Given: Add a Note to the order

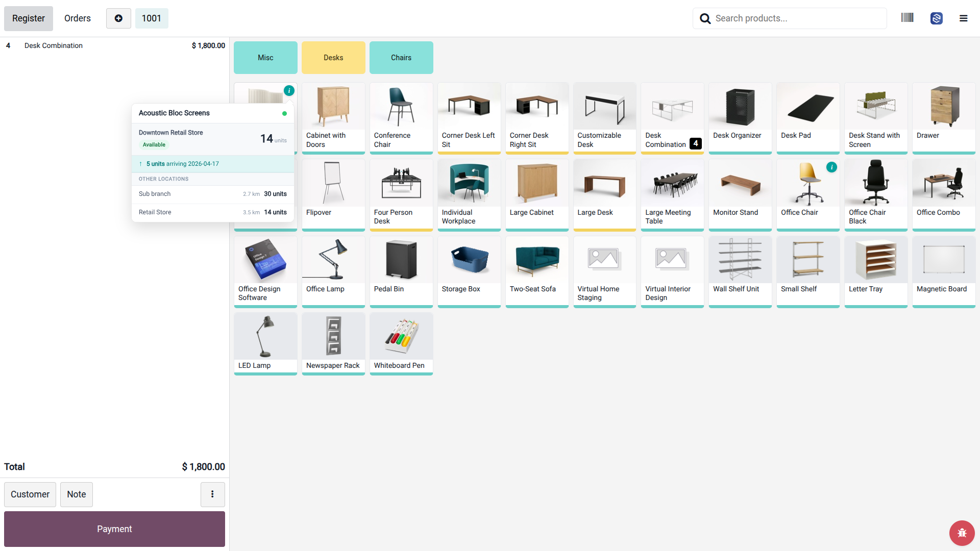Looking at the screenshot, I should (x=77, y=494).
